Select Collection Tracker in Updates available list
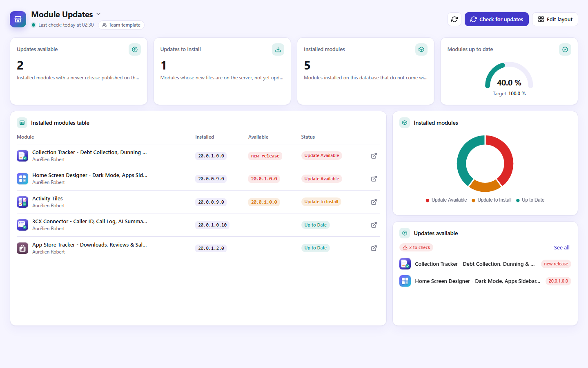 pos(485,264)
